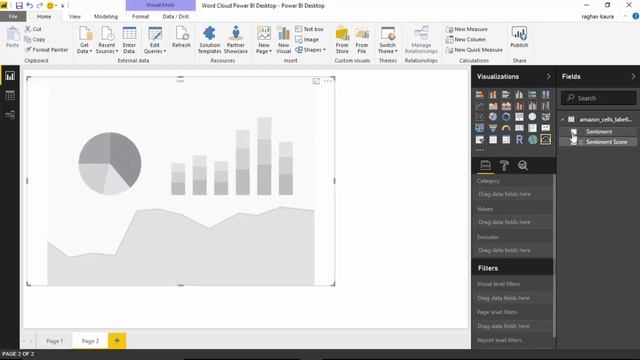
Task: Switch to Relationships view in left sidebar
Action: pyautogui.click(x=10, y=115)
